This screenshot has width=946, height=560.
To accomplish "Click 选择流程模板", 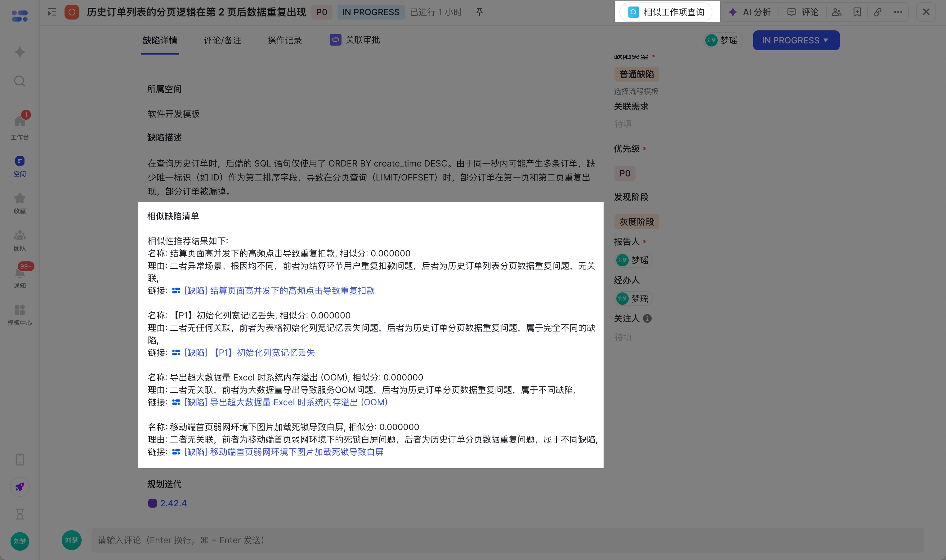I will click(636, 91).
